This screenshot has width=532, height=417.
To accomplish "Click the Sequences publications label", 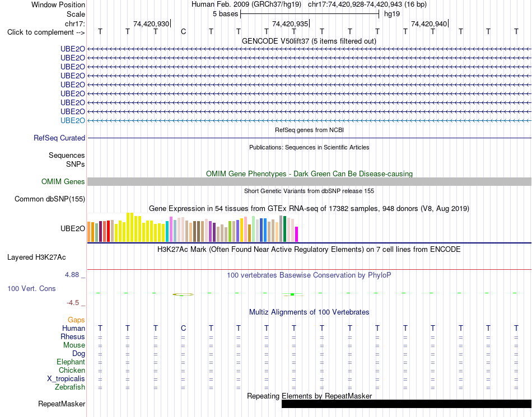I will [67, 155].
